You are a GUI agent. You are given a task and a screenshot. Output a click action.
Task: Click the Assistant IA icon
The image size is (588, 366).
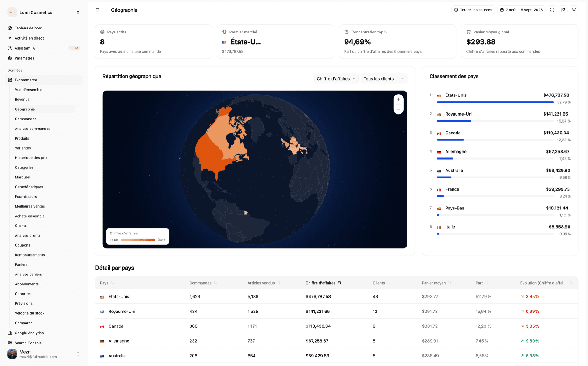(x=10, y=48)
